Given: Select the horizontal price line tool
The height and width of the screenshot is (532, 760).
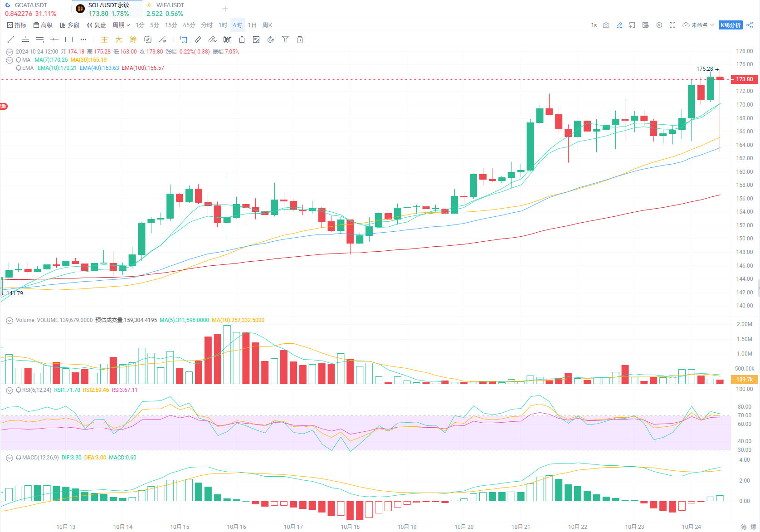Looking at the screenshot, I should coord(54,39).
